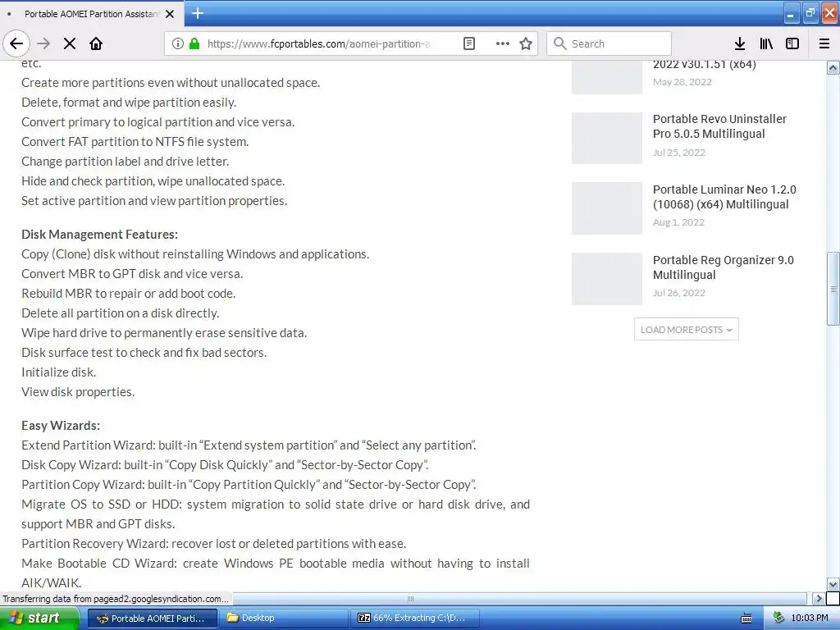Expand LOAD MORE POSTS button
This screenshot has width=840, height=630.
pyautogui.click(x=687, y=330)
